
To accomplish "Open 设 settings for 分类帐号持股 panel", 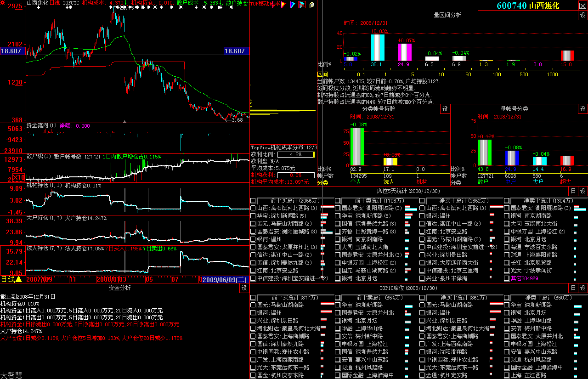I will click(x=445, y=109).
